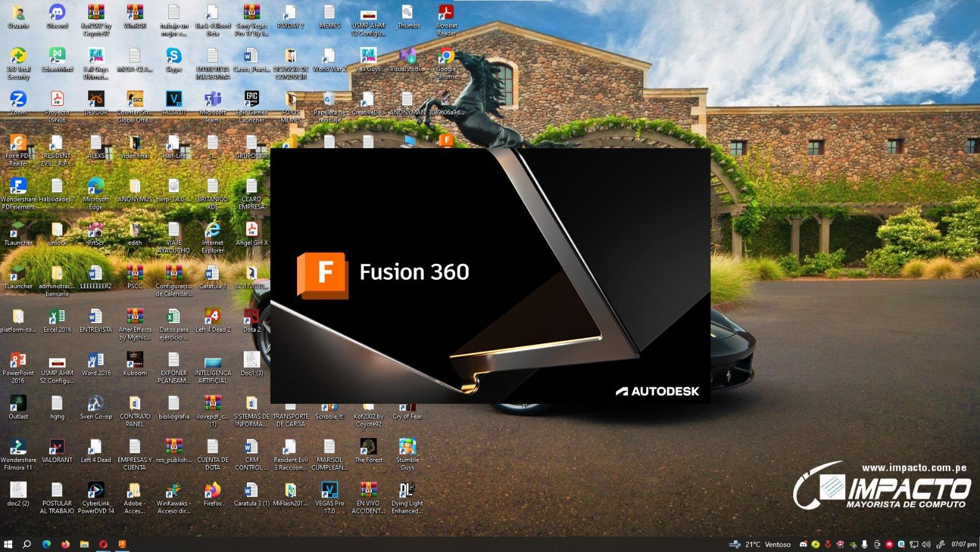This screenshot has width=980, height=552.
Task: Launch Firefox from the taskbar
Action: (x=66, y=544)
